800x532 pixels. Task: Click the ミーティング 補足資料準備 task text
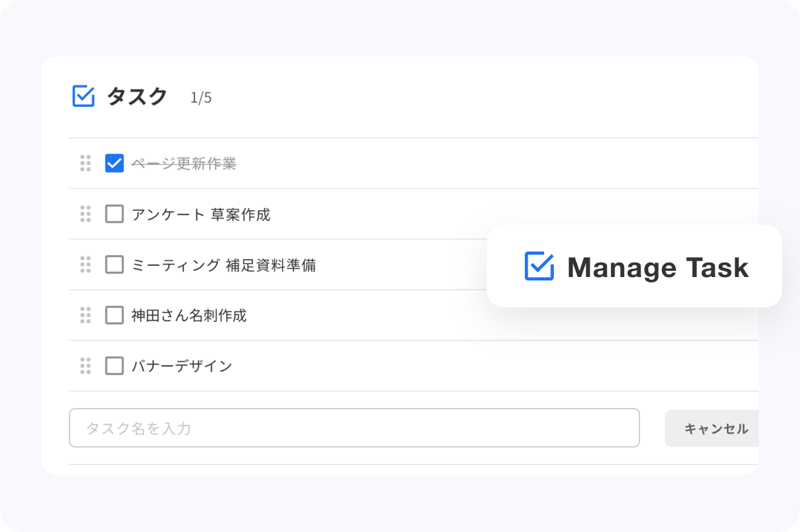point(223,265)
